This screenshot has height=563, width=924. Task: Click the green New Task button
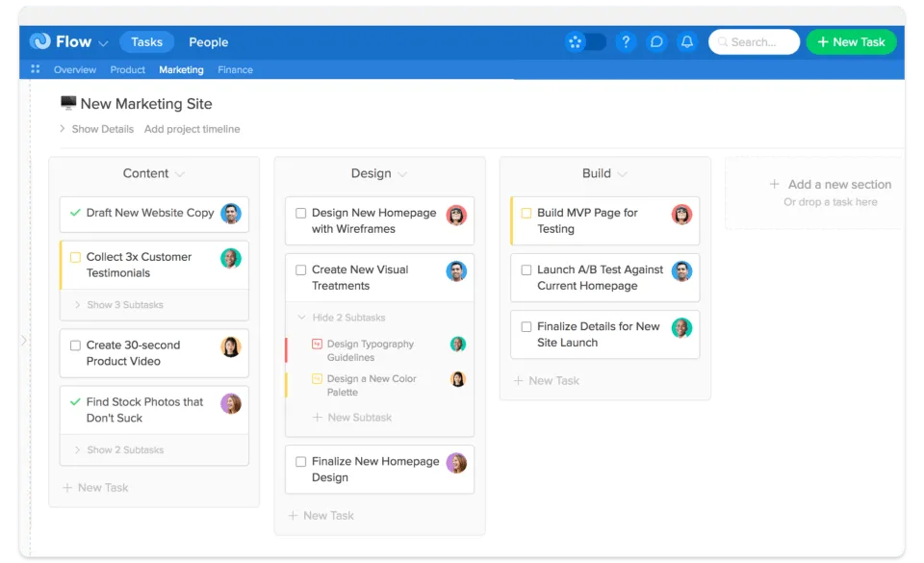[851, 41]
